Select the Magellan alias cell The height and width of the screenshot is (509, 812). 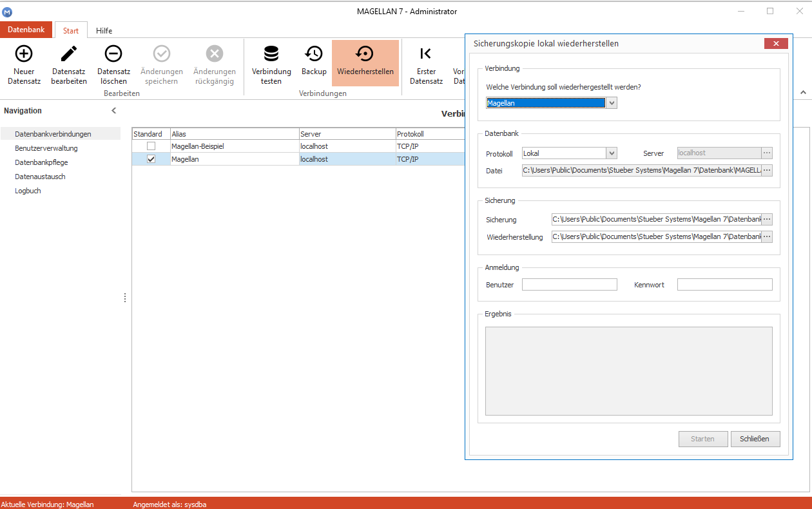pos(235,159)
